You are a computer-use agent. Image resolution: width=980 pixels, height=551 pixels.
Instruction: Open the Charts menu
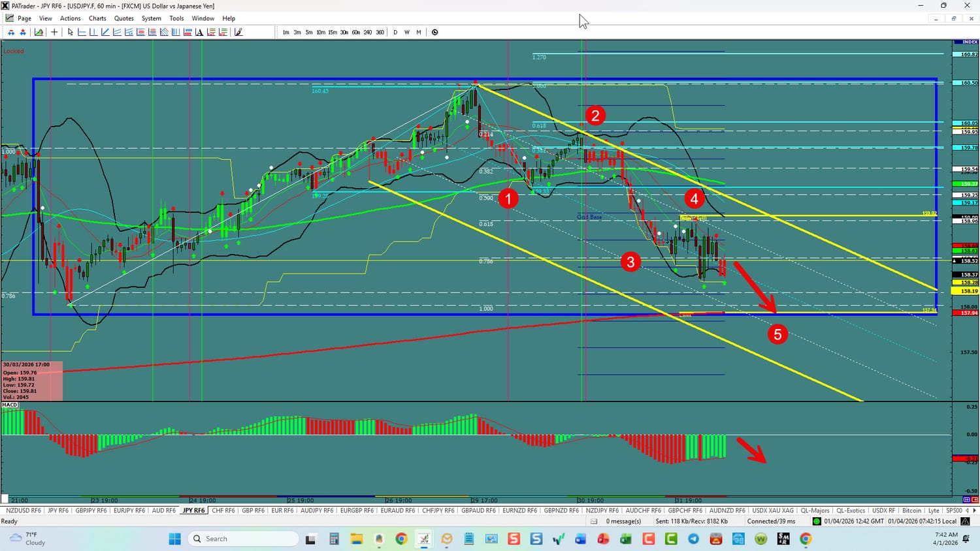pos(97,18)
